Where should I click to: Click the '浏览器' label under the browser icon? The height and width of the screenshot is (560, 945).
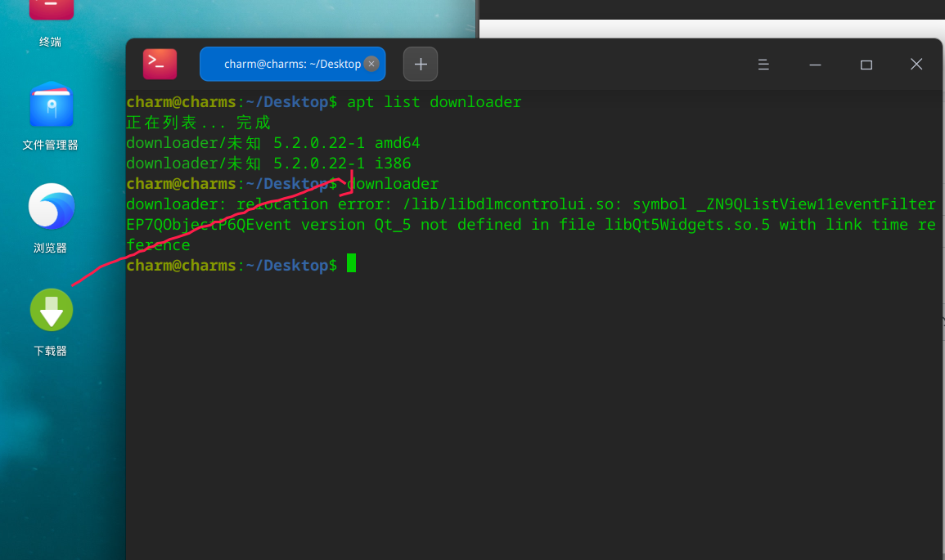(51, 248)
